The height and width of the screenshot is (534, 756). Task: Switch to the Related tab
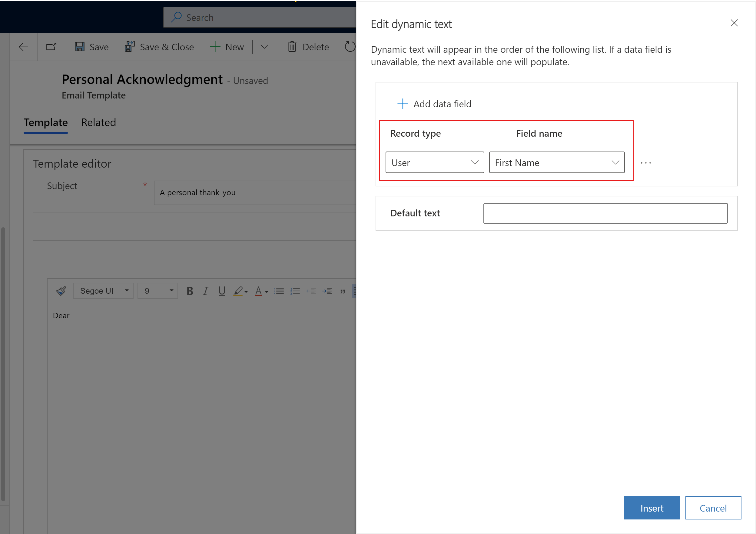98,122
